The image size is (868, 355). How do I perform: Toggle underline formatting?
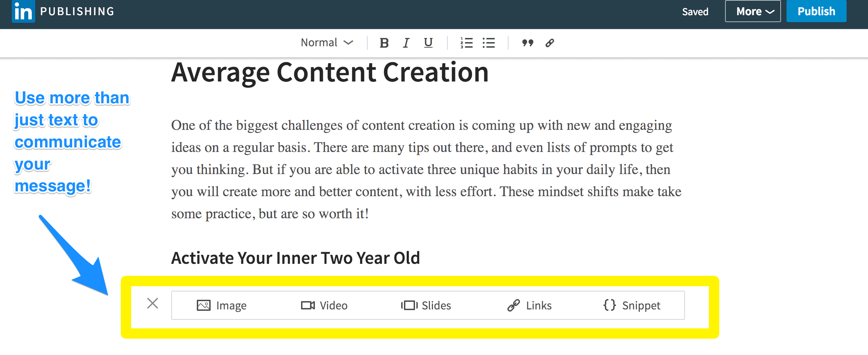click(x=428, y=43)
